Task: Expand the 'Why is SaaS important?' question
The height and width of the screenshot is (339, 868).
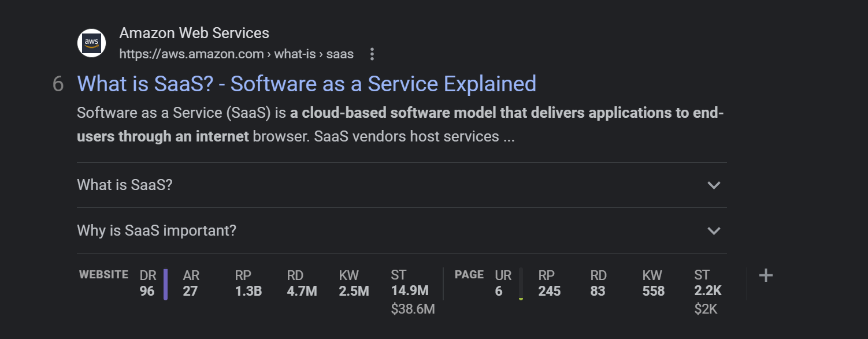Action: pos(402,230)
